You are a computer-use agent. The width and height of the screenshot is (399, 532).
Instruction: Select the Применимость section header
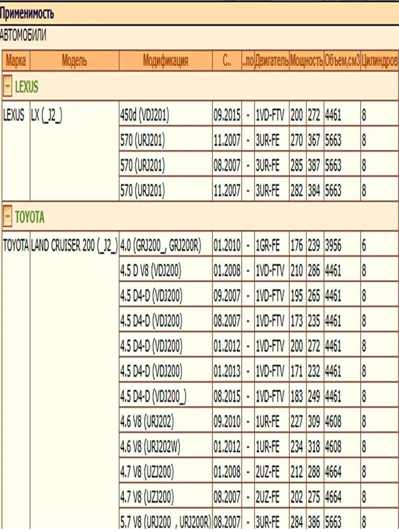pyautogui.click(x=27, y=14)
